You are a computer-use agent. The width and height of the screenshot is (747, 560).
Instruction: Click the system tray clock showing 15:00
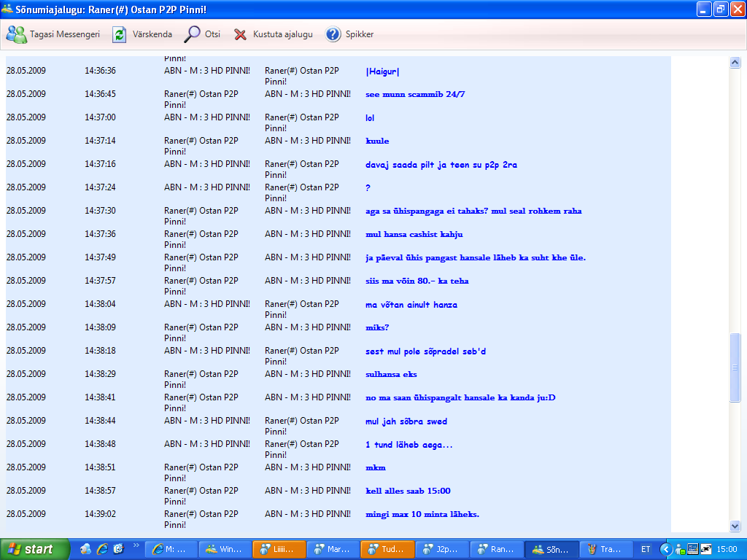tap(726, 549)
